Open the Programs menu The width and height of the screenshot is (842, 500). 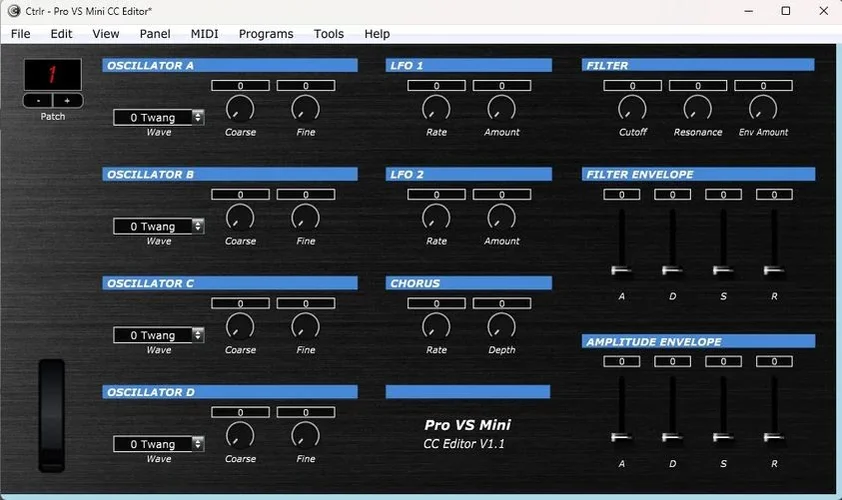pyautogui.click(x=266, y=34)
